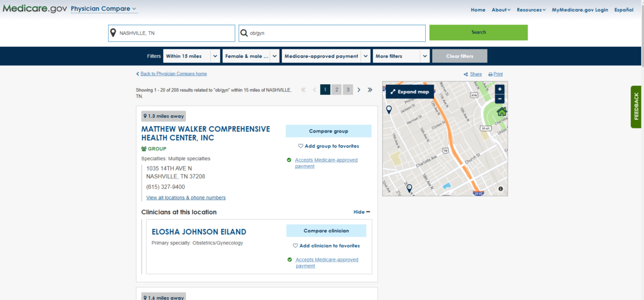Viewport: 644px width, 300px height.
Task: Go to Home in the top navigation
Action: click(x=478, y=10)
